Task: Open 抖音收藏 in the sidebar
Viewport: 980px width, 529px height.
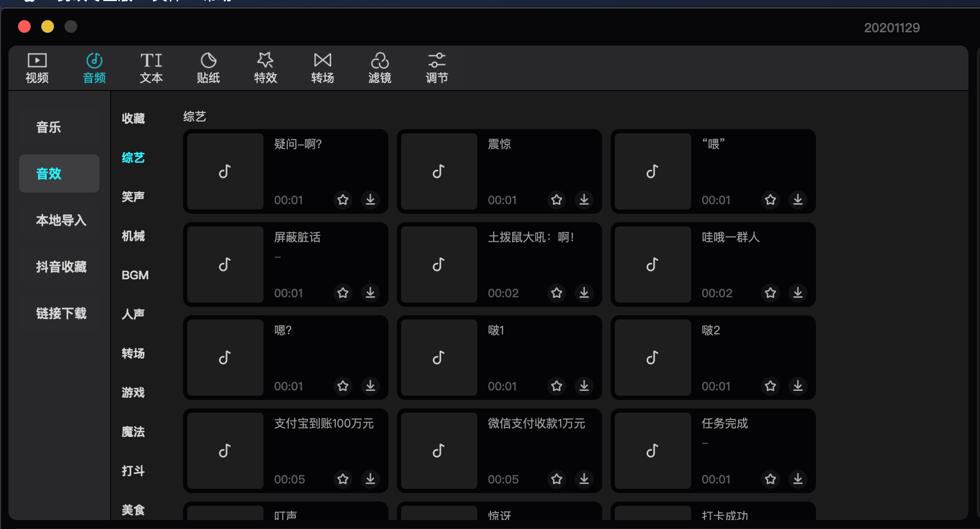Action: [59, 267]
